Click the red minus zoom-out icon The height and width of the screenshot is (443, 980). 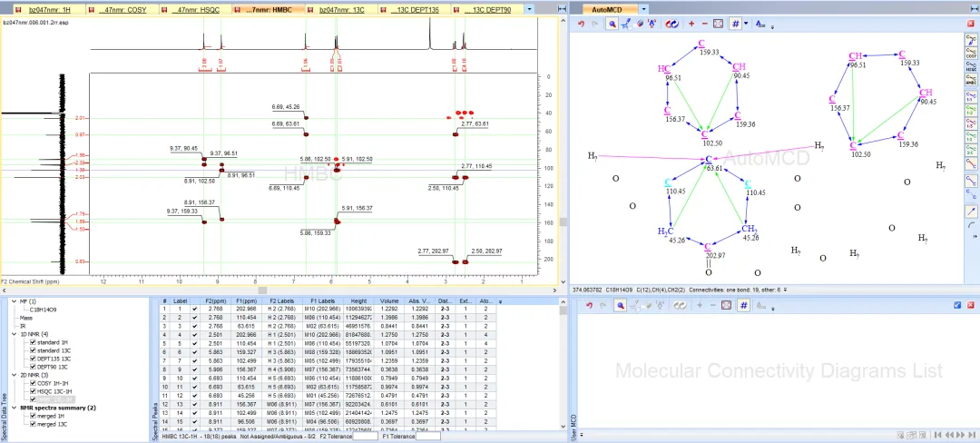click(705, 24)
